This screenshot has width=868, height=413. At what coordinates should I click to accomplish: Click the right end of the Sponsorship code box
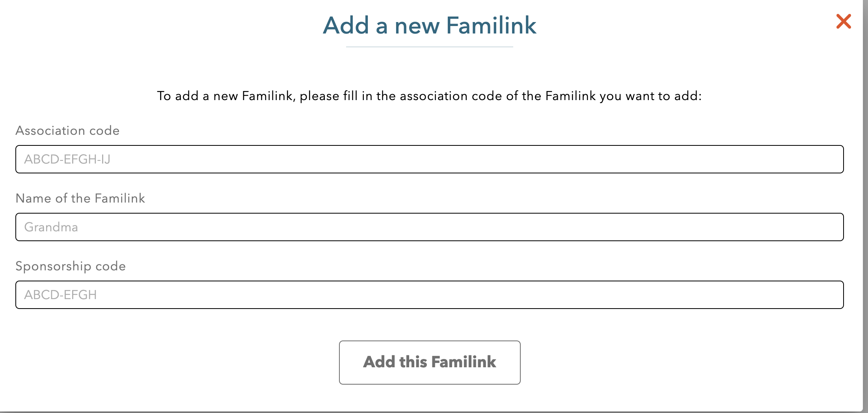point(828,295)
